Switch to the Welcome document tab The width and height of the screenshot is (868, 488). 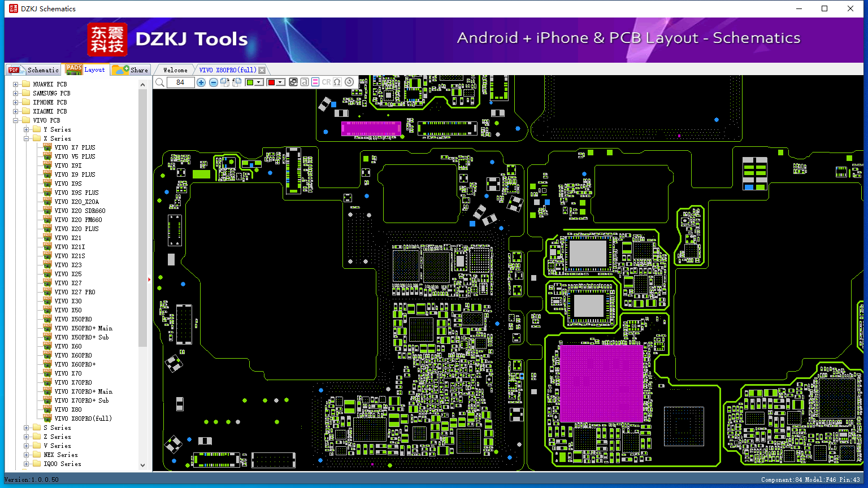click(175, 70)
